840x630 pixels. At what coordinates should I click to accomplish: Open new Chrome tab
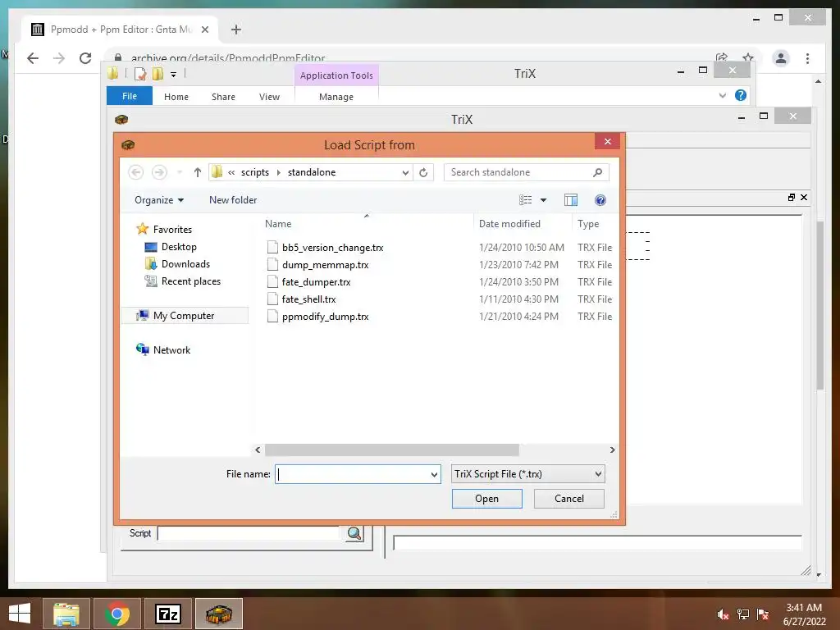(x=236, y=30)
